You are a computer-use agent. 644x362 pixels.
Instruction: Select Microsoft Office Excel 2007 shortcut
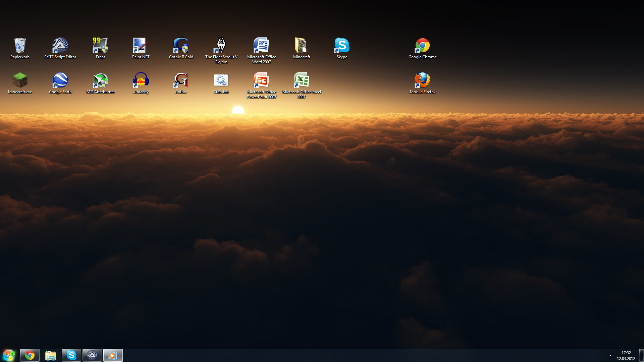pyautogui.click(x=301, y=81)
